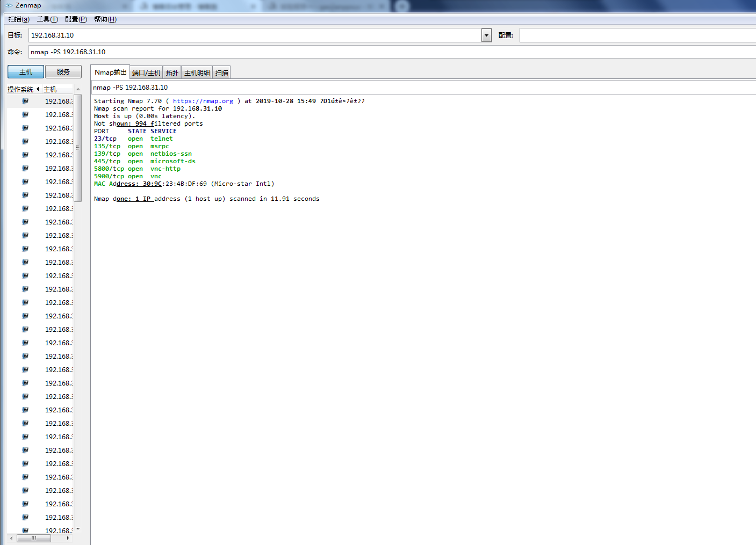Screen dimensions: 756x545
Task: Switch to the Nmap输出 tab
Action: point(110,72)
